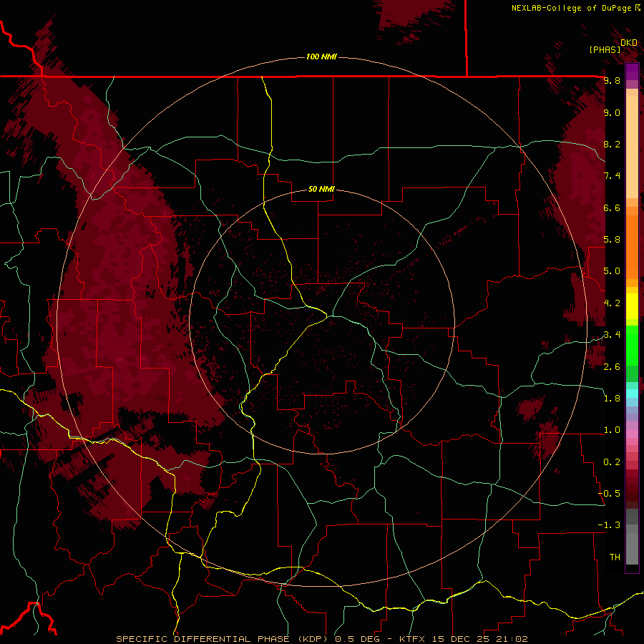The height and width of the screenshot is (644, 644).
Task: Click the 7.4 scale value
Action: coord(612,176)
